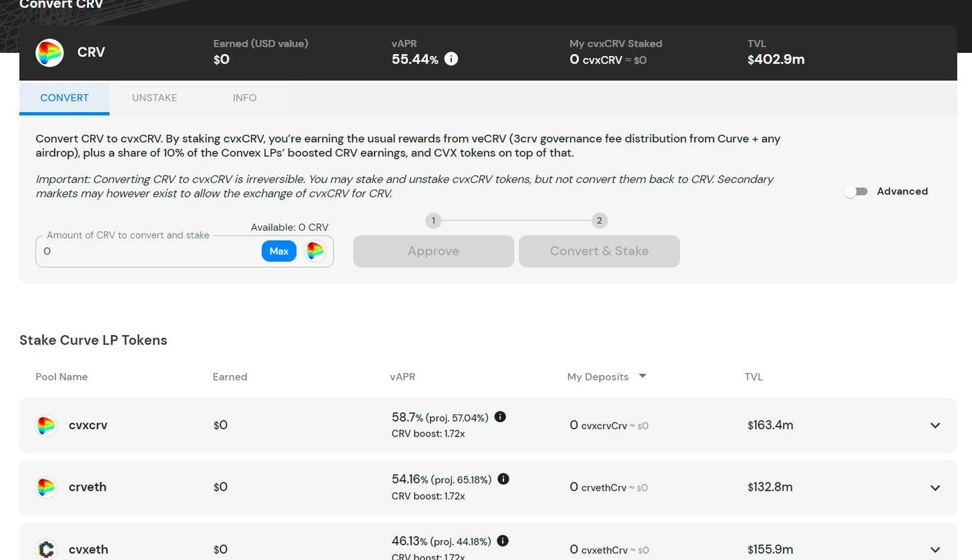
Task: Open the INFO tab
Action: coord(244,97)
